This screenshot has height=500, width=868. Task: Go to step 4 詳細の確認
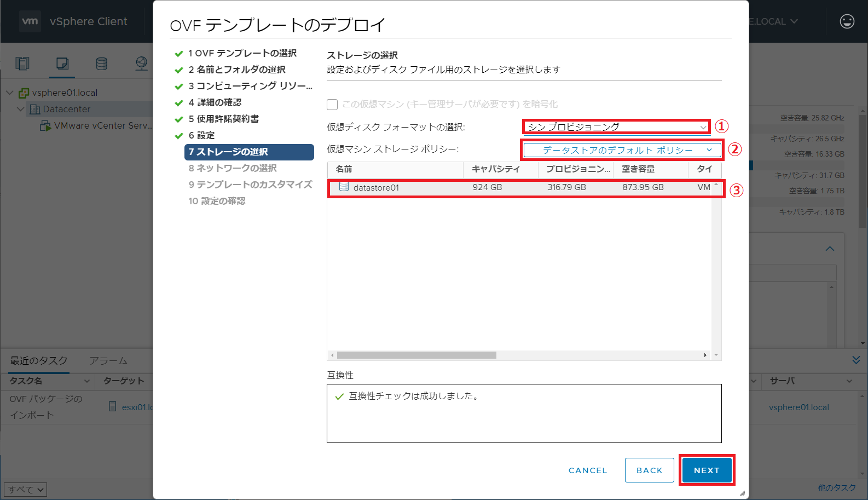pyautogui.click(x=215, y=102)
